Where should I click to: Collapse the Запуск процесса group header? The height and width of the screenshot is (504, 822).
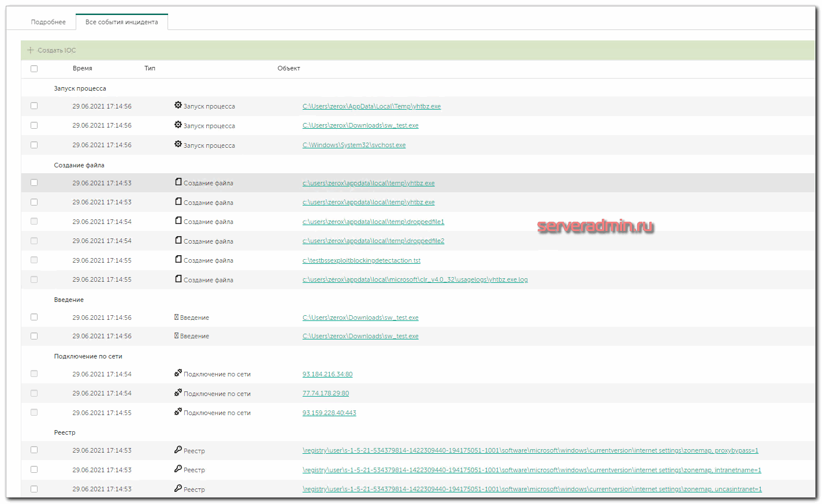tap(80, 88)
